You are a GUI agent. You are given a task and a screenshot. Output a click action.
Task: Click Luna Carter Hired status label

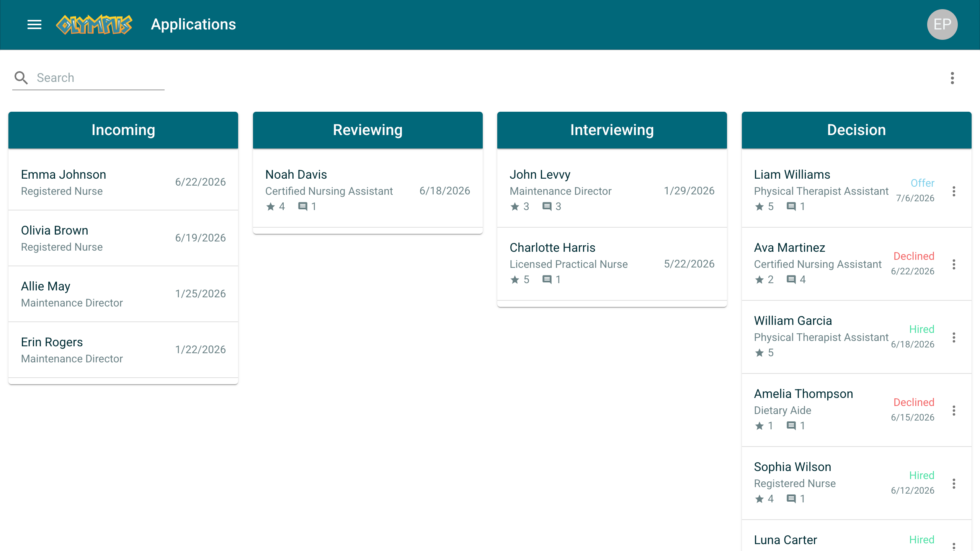[922, 540]
